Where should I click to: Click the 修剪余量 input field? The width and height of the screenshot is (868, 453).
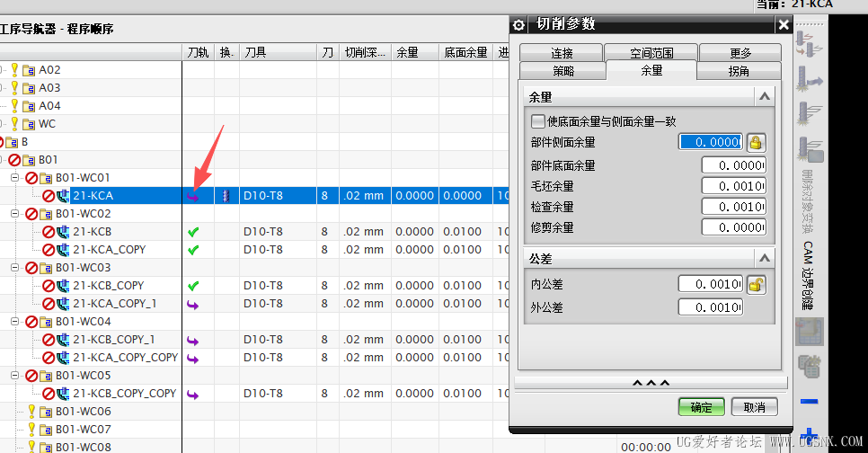pyautogui.click(x=734, y=227)
